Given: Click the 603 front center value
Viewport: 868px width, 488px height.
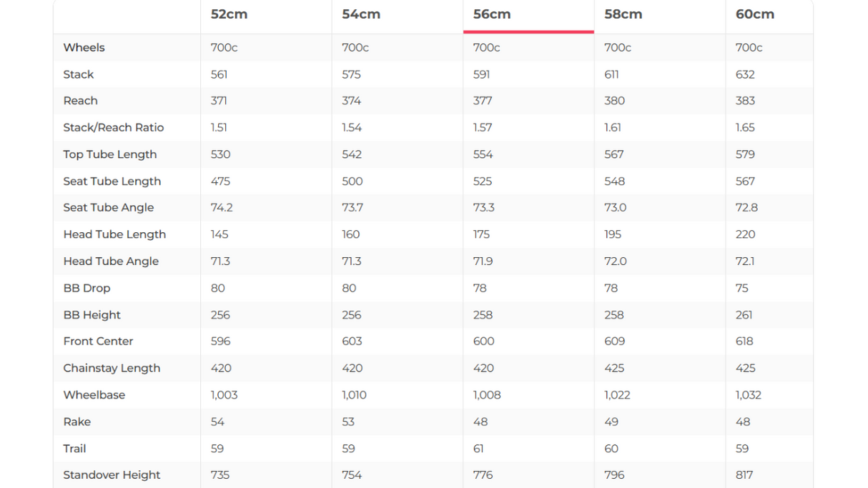Looking at the screenshot, I should point(352,341).
